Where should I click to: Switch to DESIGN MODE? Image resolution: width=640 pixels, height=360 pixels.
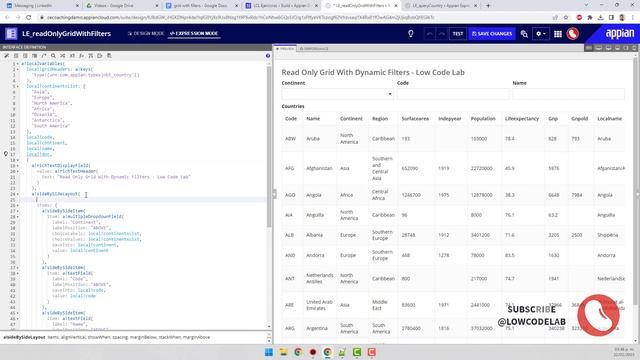coord(146,33)
